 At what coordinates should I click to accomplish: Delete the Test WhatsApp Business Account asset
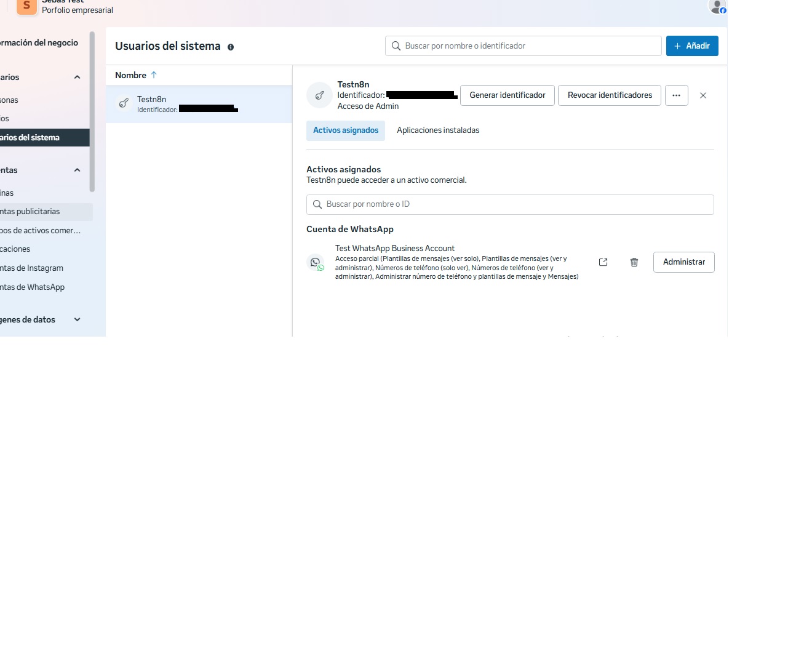pos(634,262)
